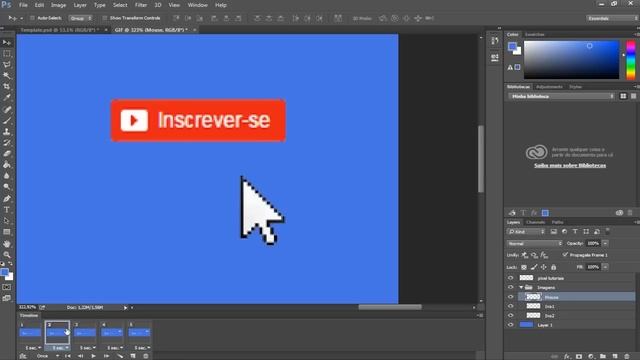Viewport: 640px width, 360px height.
Task: Select the Blur tool
Action: (x=7, y=176)
